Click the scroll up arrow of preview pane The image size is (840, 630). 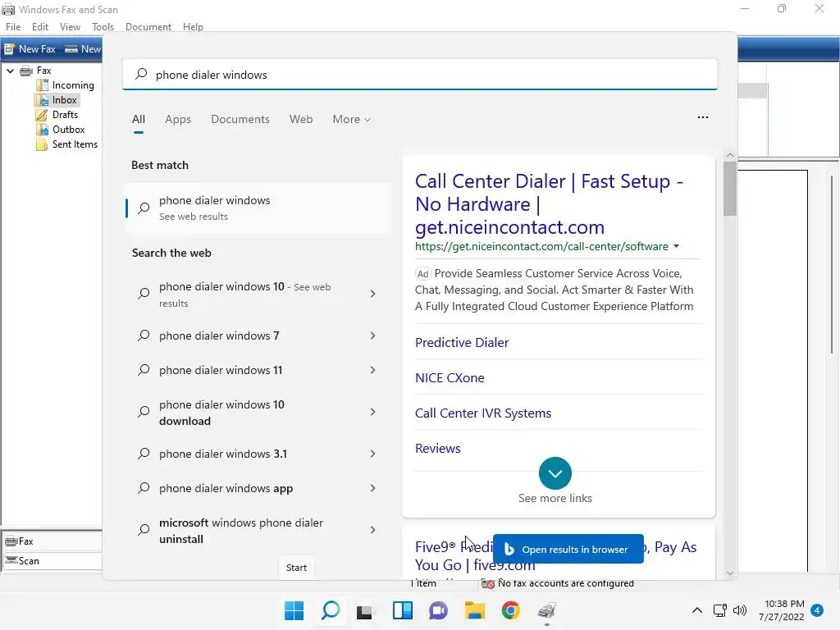(729, 155)
